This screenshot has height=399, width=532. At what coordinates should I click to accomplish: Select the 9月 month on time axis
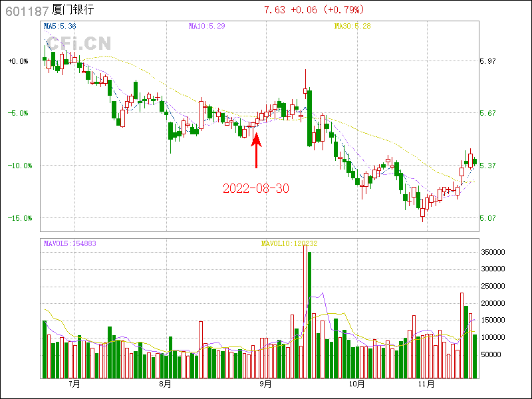[x=265, y=384]
